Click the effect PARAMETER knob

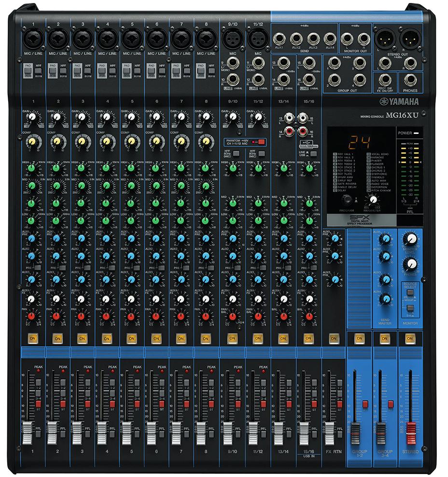[373, 199]
